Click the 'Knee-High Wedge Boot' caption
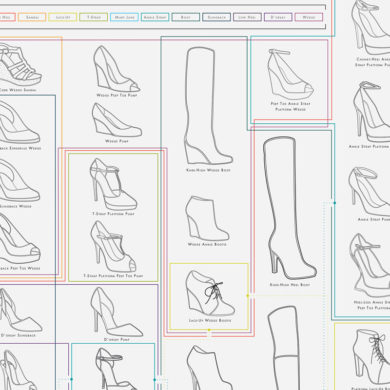This screenshot has width=390, height=390. (208, 170)
